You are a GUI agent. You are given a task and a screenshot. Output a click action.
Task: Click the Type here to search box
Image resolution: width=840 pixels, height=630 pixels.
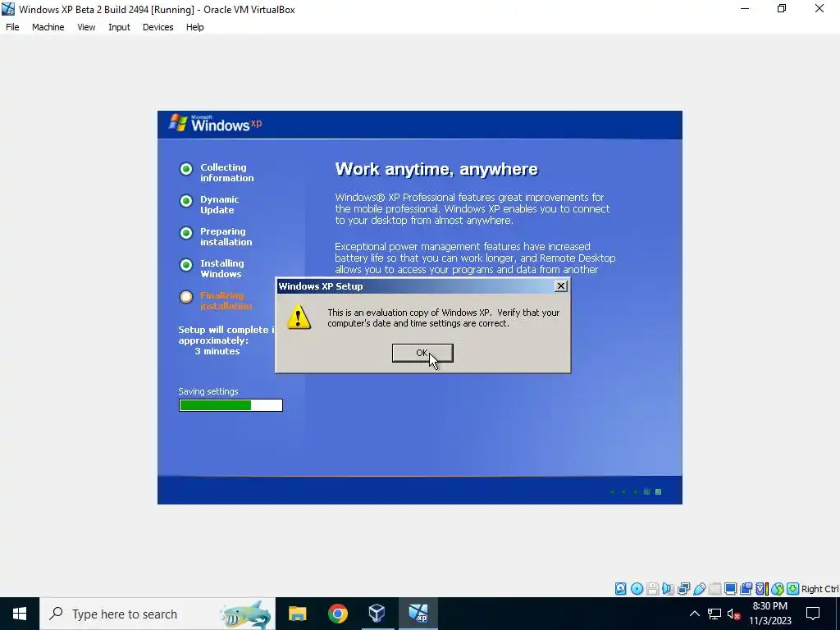pyautogui.click(x=157, y=614)
